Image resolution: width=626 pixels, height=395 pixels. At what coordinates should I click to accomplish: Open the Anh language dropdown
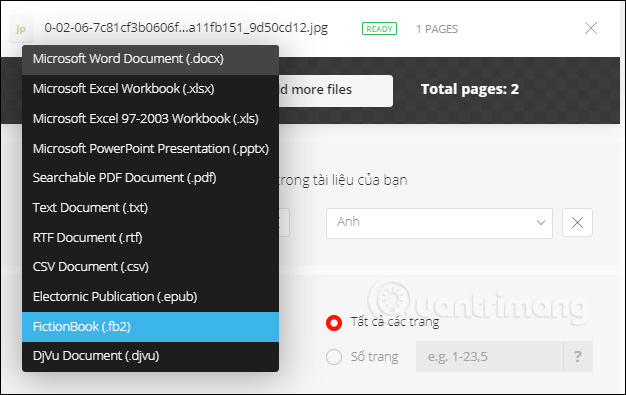[439, 223]
